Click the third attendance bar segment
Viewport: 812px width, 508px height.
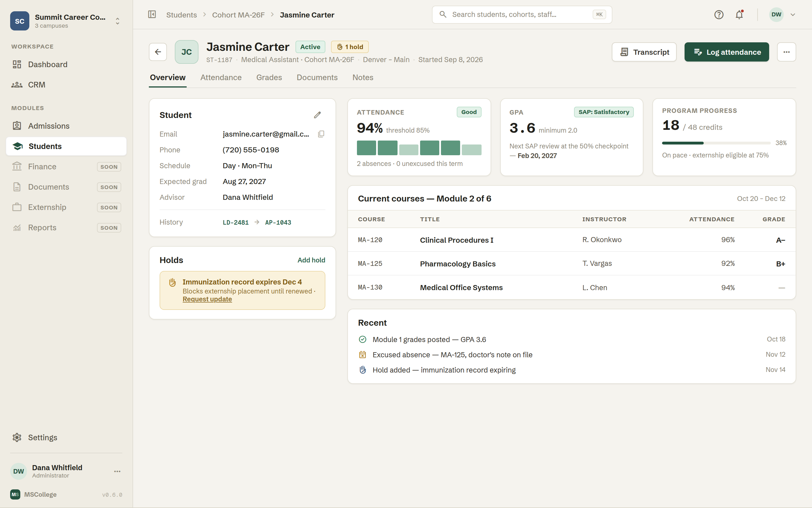(409, 150)
